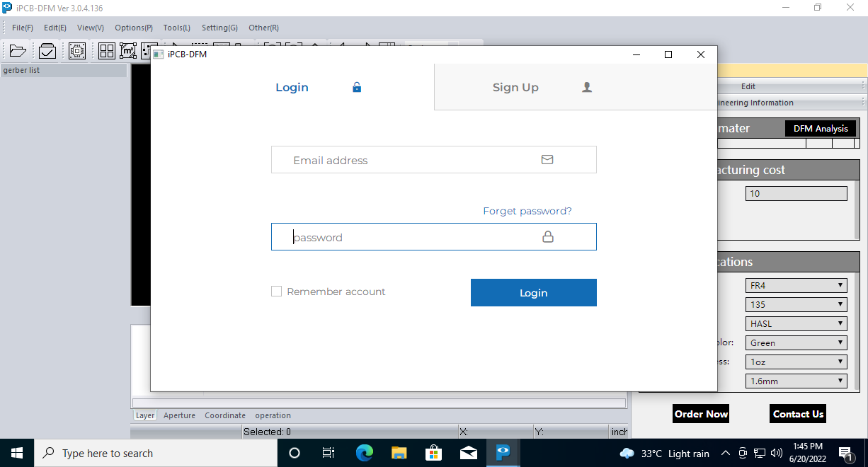868x467 pixels.
Task: Open the 1.6mm board thickness dropdown
Action: tap(796, 381)
